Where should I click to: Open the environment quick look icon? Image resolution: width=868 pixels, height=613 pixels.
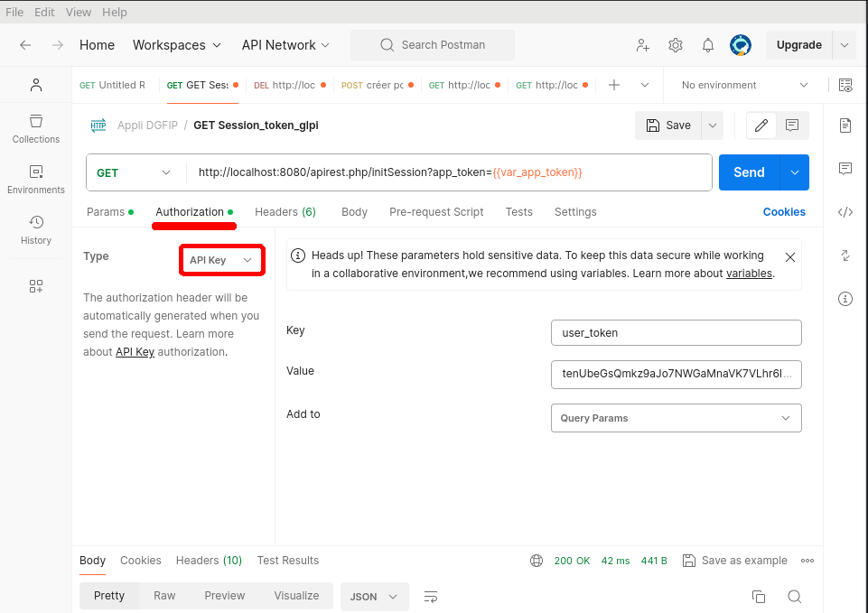click(x=845, y=85)
